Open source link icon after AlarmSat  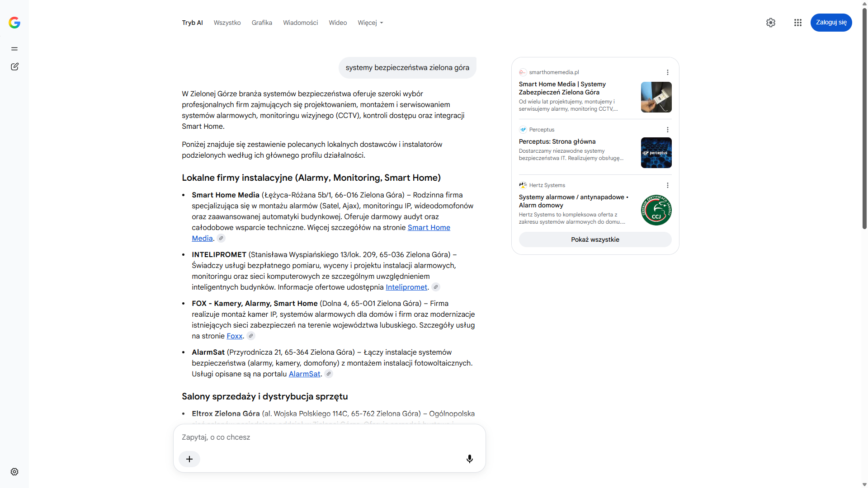pos(329,374)
